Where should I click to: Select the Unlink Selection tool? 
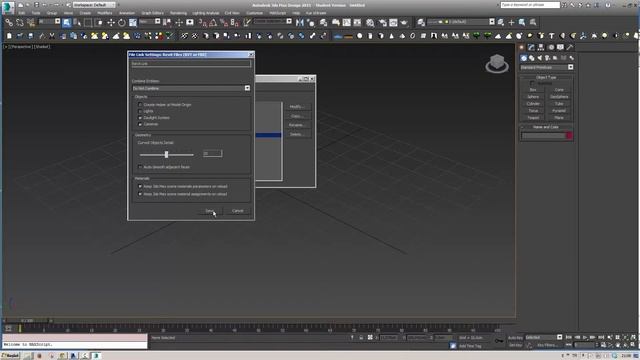coord(20,22)
